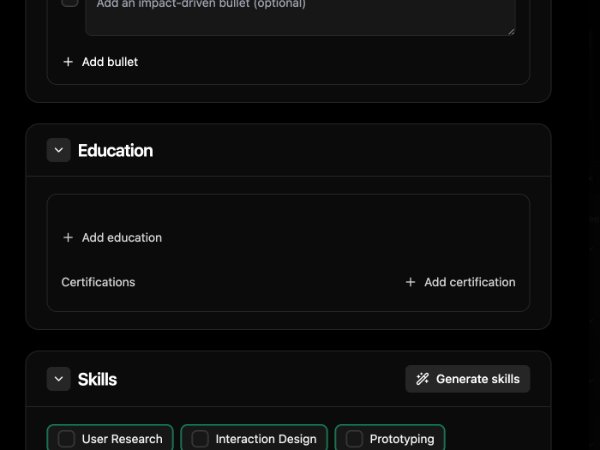Enable the Prototyping checkbox
The width and height of the screenshot is (600, 450).
(x=354, y=439)
